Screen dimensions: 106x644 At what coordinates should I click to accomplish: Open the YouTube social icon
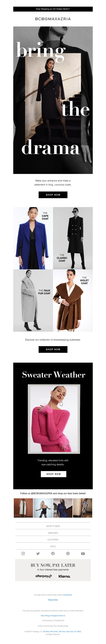pos(83,554)
